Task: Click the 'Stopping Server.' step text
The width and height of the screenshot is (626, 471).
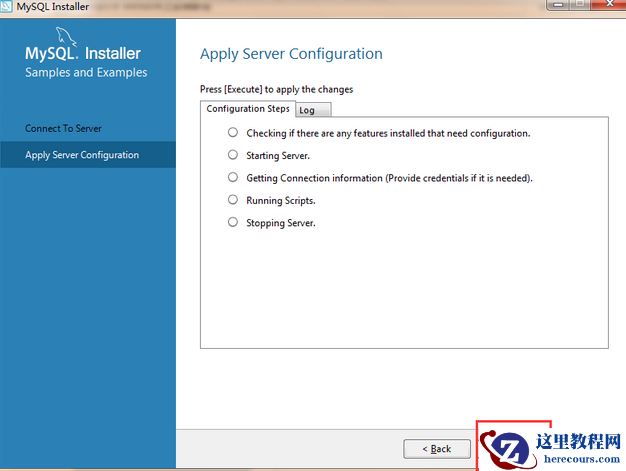Action: (281, 223)
